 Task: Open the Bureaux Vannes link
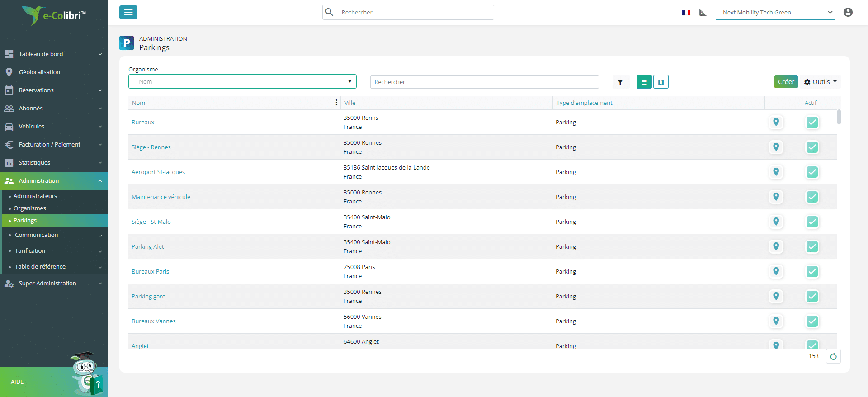[x=153, y=321]
